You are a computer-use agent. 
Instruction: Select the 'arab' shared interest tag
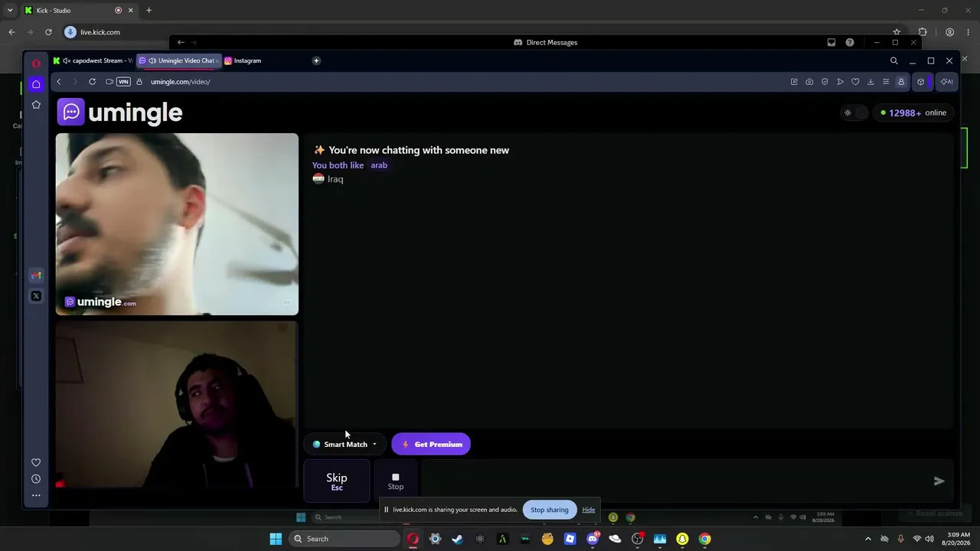coord(379,165)
